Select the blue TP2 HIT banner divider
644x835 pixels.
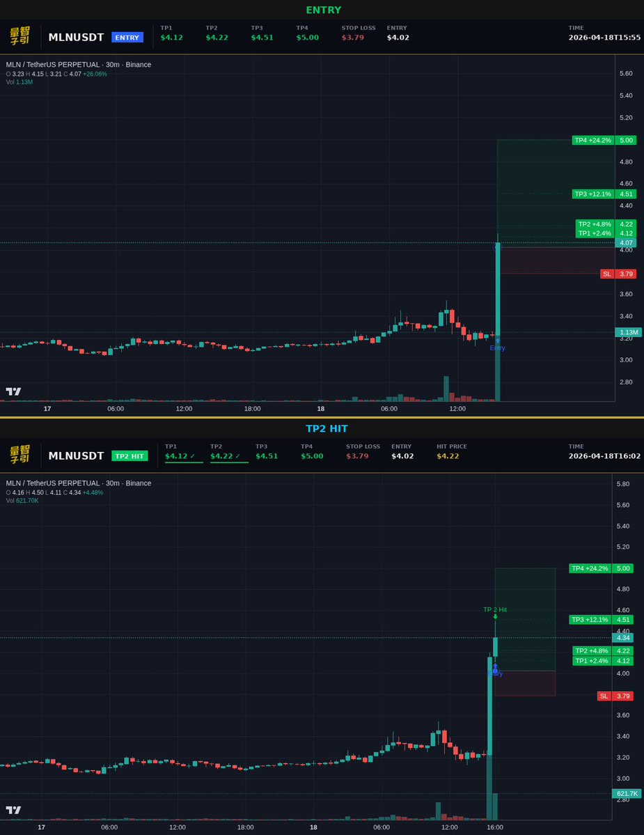pyautogui.click(x=327, y=428)
